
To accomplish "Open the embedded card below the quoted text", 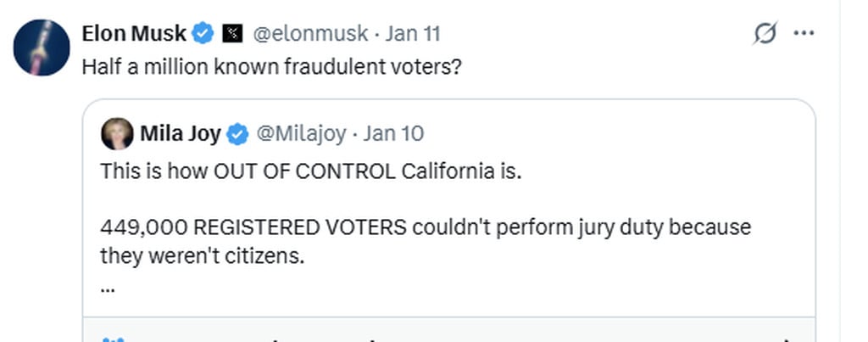I will [x=449, y=332].
